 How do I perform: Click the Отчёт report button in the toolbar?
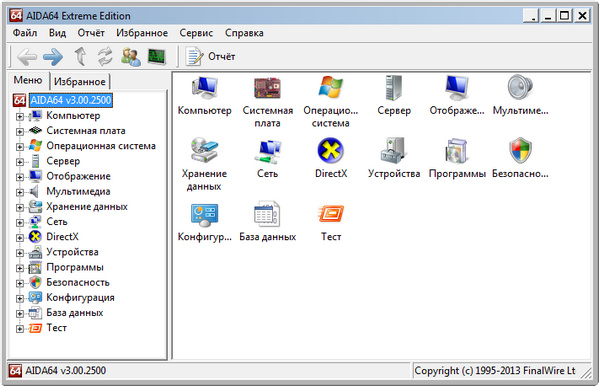(210, 57)
